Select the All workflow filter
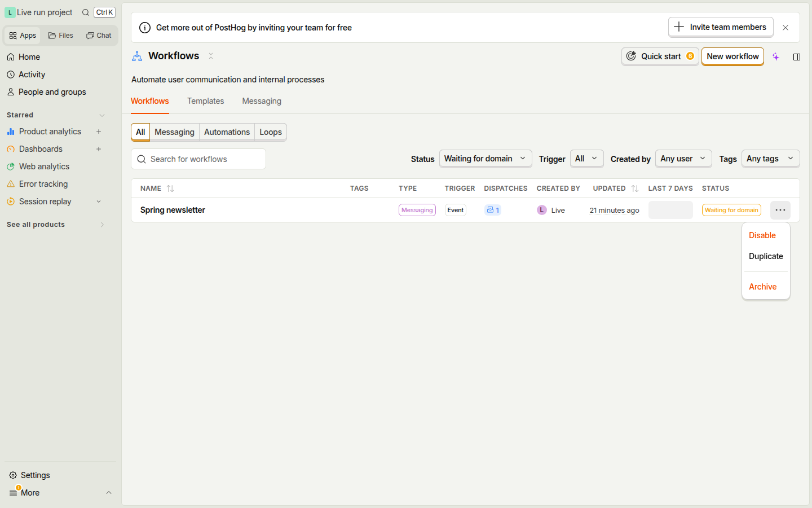 pyautogui.click(x=140, y=132)
